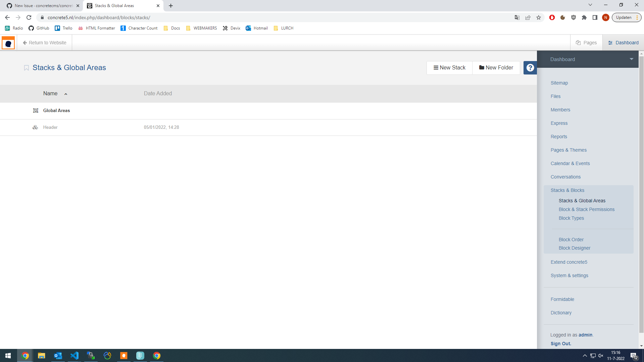The height and width of the screenshot is (362, 644).
Task: Select the Global Areas folder icon
Action: [x=35, y=110]
